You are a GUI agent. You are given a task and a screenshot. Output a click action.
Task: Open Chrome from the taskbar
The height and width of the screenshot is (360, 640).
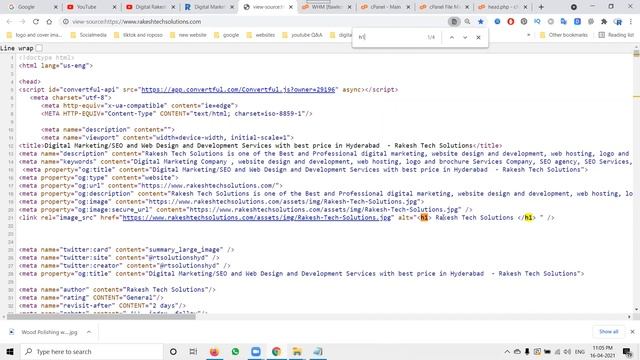pos(277,351)
